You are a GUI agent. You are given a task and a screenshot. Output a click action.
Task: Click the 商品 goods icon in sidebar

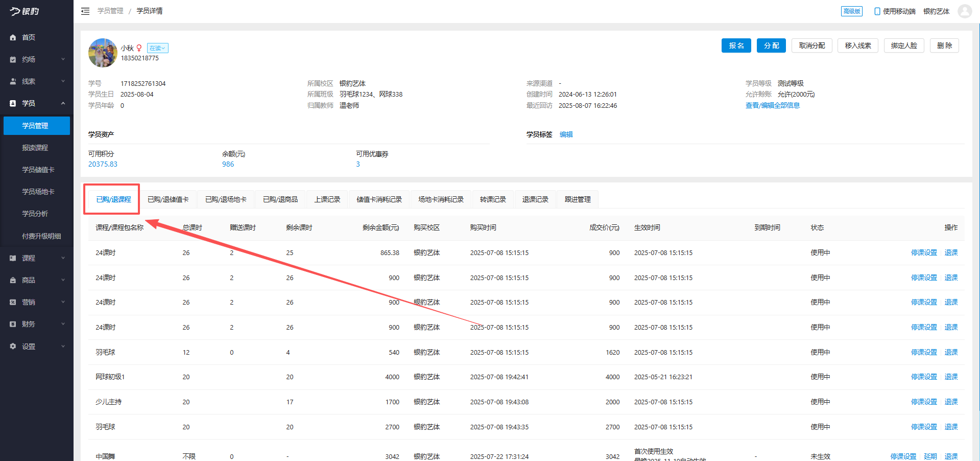pyautogui.click(x=13, y=280)
